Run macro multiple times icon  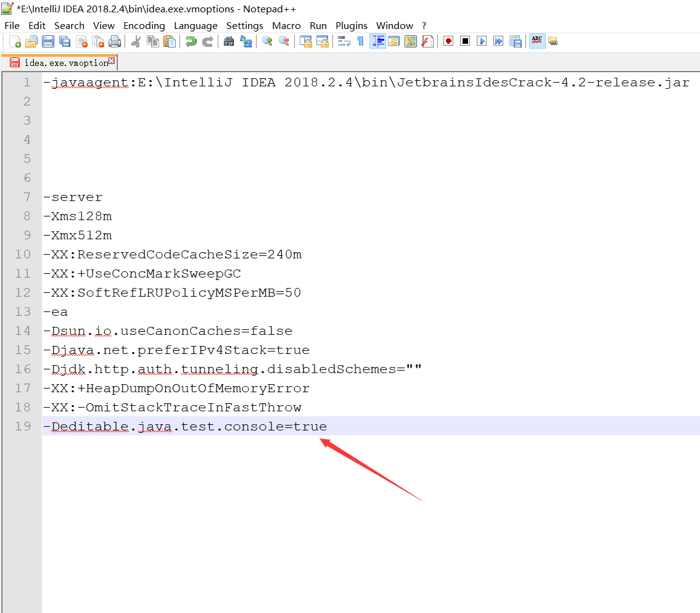tap(499, 41)
